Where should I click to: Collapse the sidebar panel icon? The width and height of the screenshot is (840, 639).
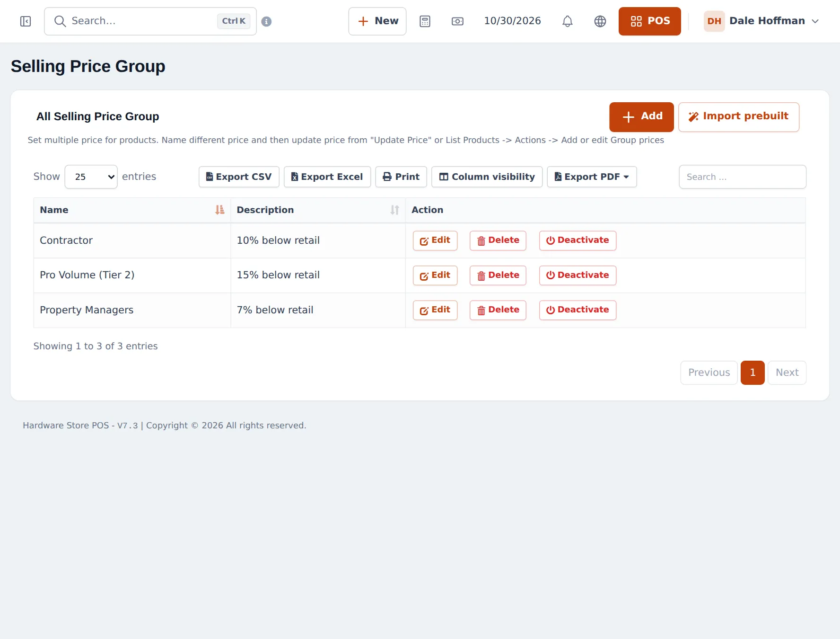[26, 21]
